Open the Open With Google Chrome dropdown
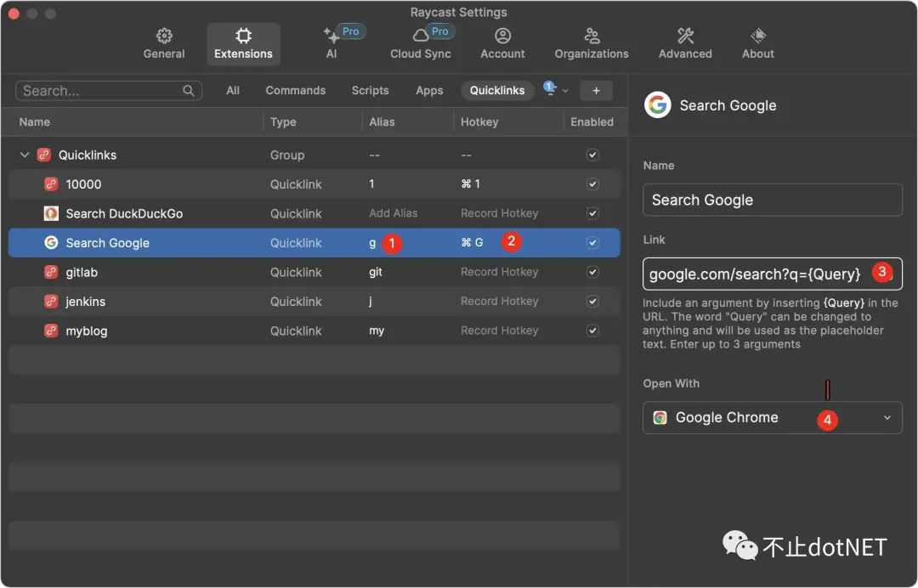The image size is (918, 588). (x=772, y=418)
